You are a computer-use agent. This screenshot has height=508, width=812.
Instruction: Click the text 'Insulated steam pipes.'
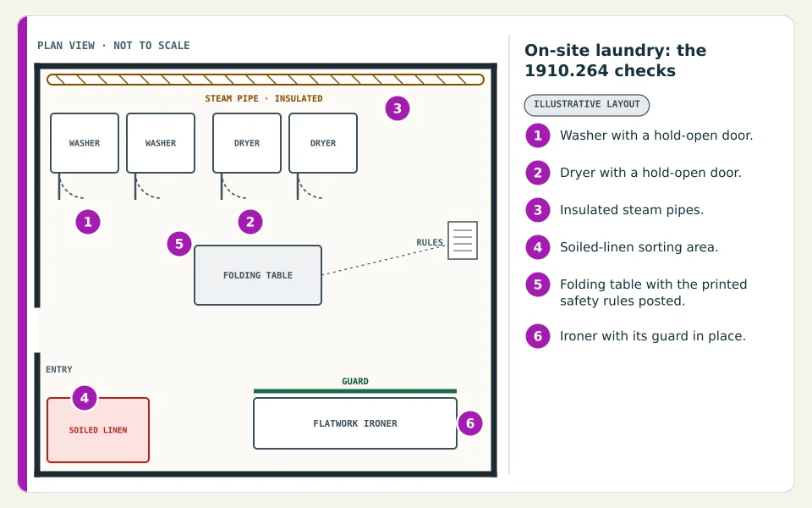[632, 210]
